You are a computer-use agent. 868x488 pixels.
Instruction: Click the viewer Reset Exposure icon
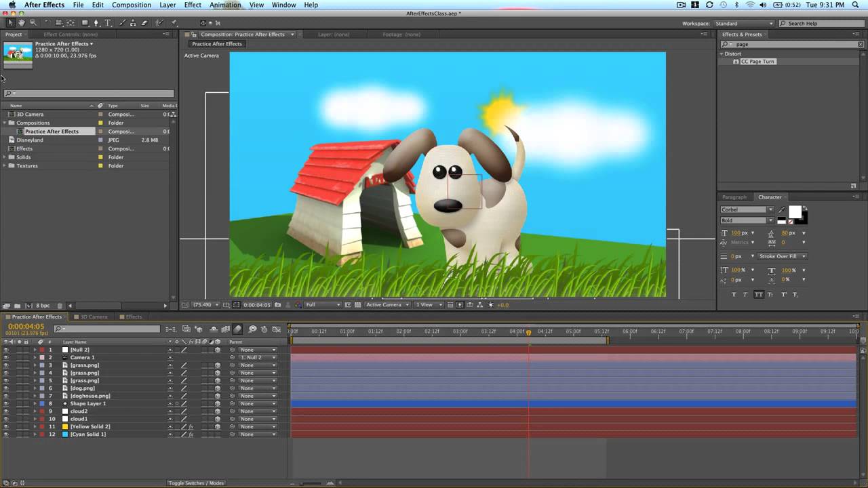point(491,305)
